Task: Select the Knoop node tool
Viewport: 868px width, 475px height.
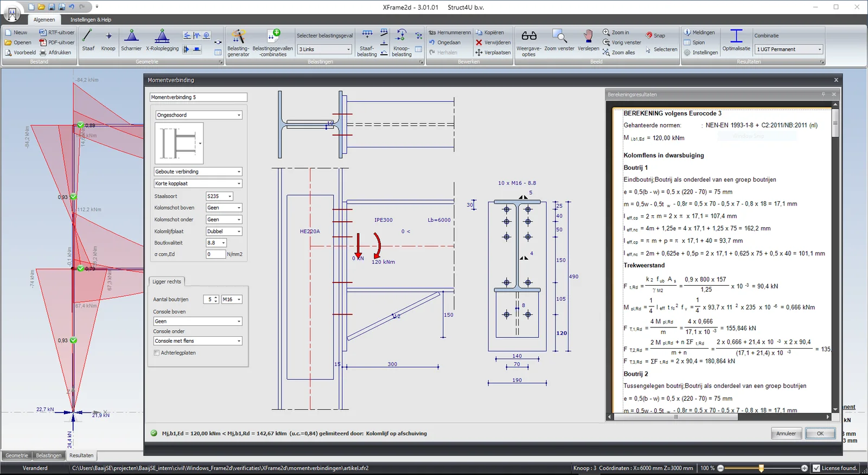Action: 108,41
